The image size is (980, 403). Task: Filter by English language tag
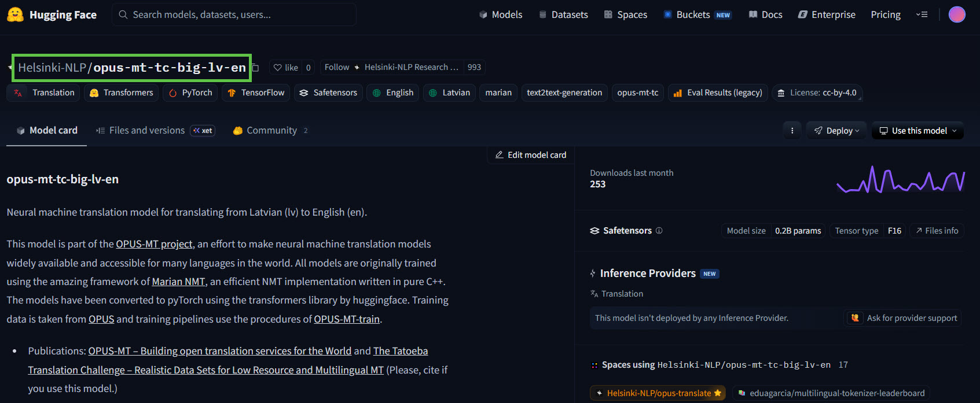pos(392,93)
